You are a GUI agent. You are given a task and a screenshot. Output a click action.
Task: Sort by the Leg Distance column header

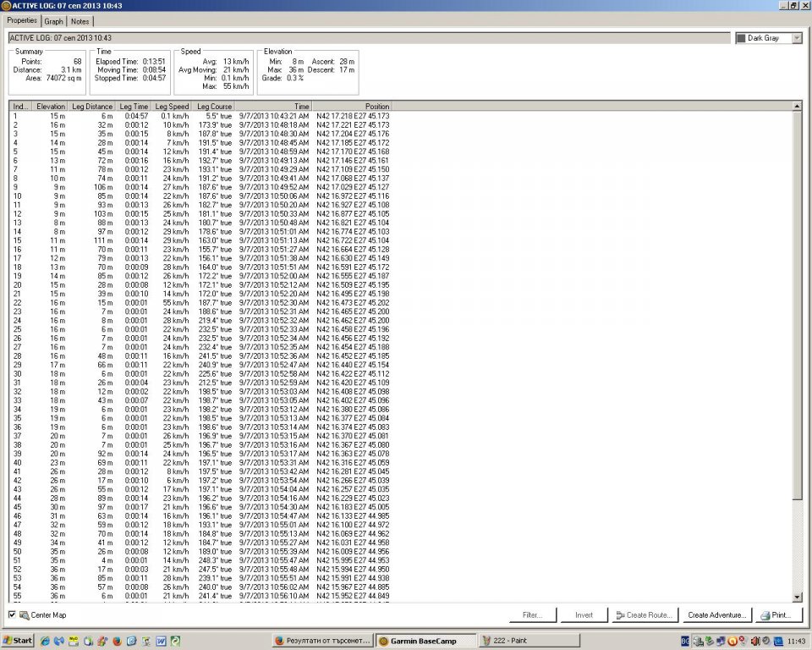coord(91,107)
